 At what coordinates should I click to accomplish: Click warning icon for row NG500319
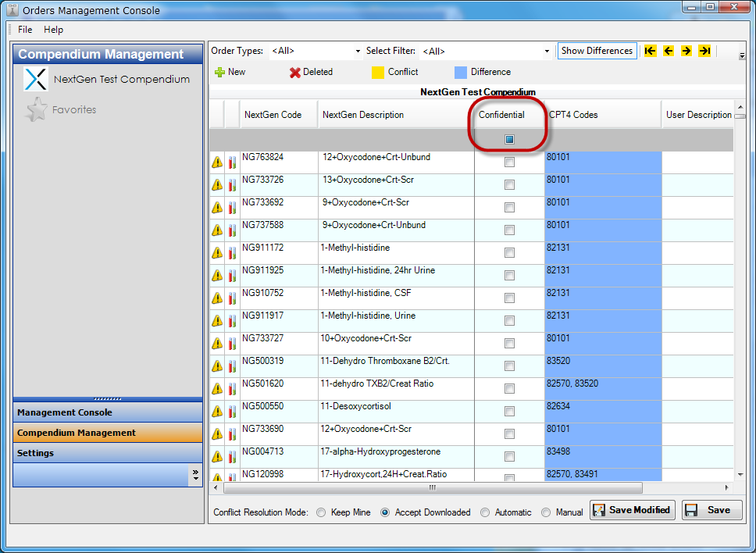tap(217, 366)
